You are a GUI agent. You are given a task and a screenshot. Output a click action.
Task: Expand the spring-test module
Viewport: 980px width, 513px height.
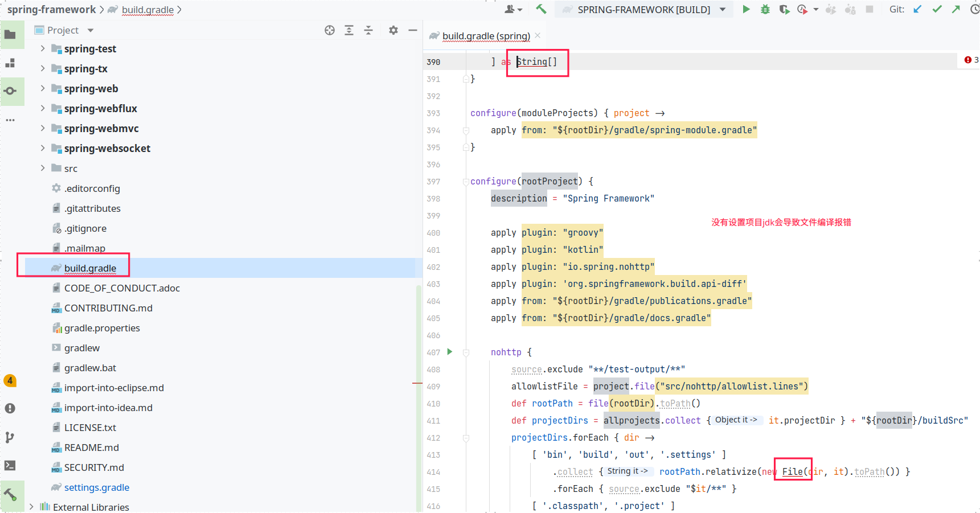tap(42, 48)
